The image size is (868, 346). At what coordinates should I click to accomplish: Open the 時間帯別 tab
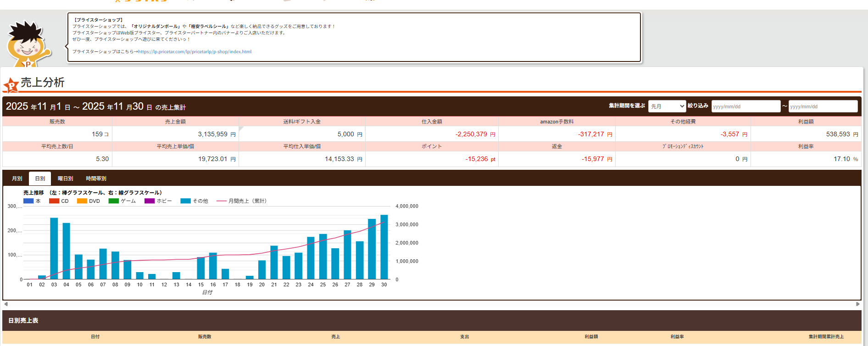pos(96,179)
